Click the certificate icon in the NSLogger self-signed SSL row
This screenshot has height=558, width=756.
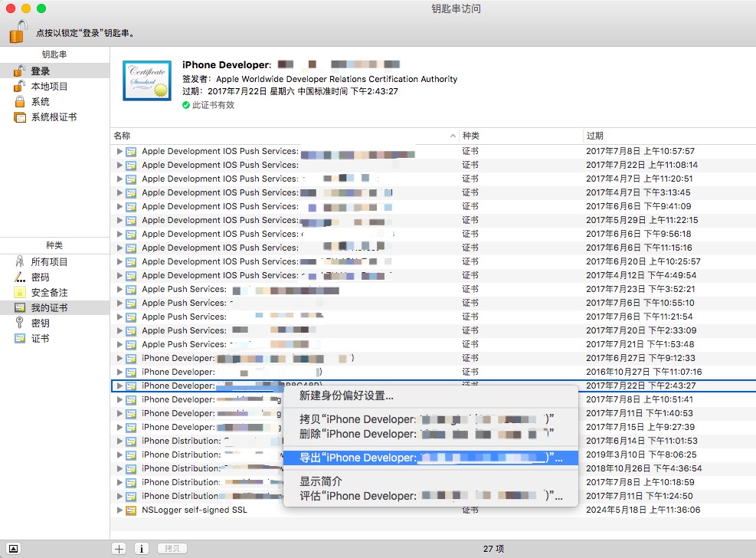(x=131, y=510)
